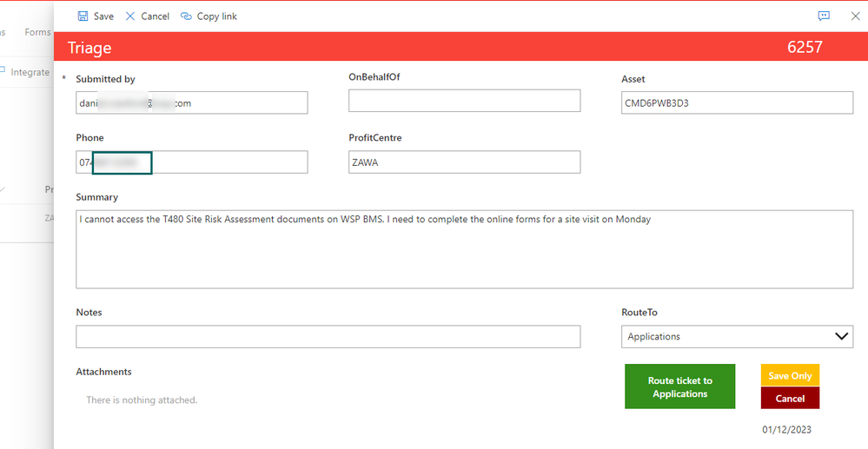Click the Cancel X icon in toolbar
Viewport: 868px width, 449px height.
click(130, 16)
